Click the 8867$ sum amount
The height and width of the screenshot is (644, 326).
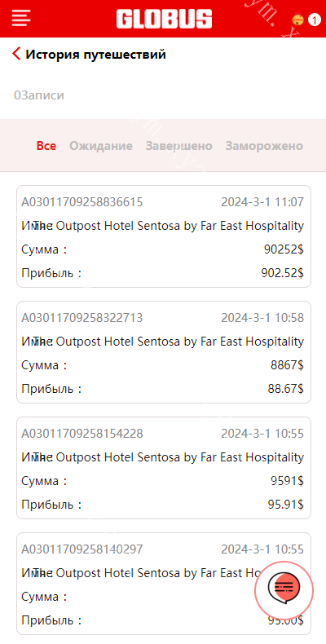287,365
